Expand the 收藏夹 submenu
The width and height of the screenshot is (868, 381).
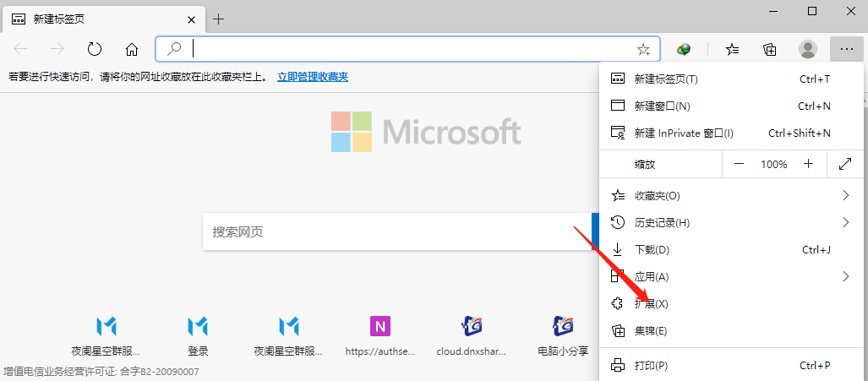[x=845, y=196]
